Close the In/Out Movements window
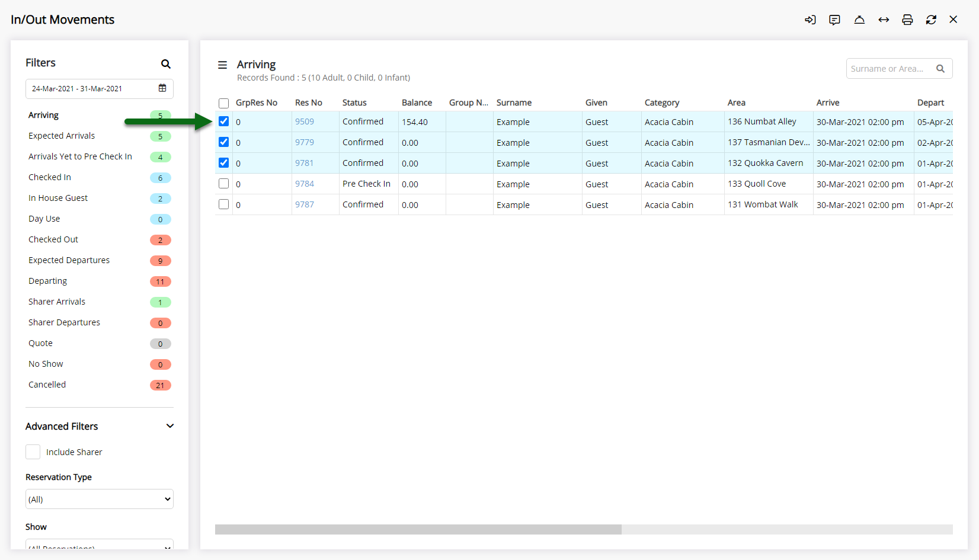The height and width of the screenshot is (560, 979). click(x=954, y=20)
